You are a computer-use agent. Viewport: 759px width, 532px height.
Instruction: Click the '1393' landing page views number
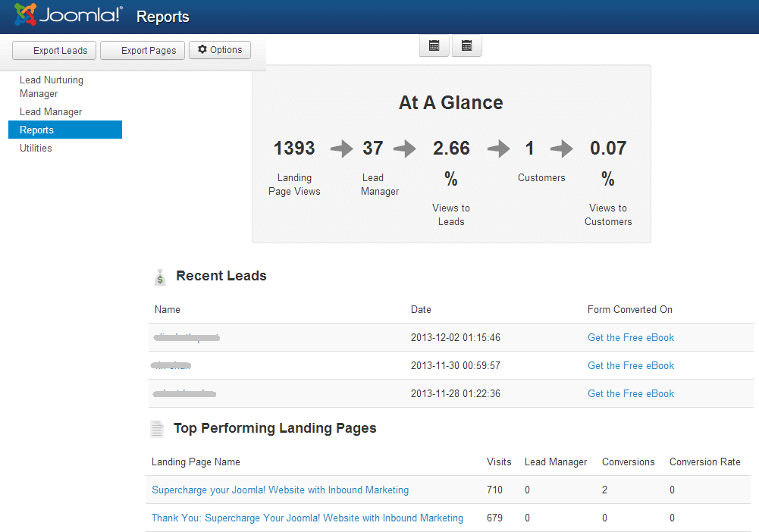pos(294,148)
